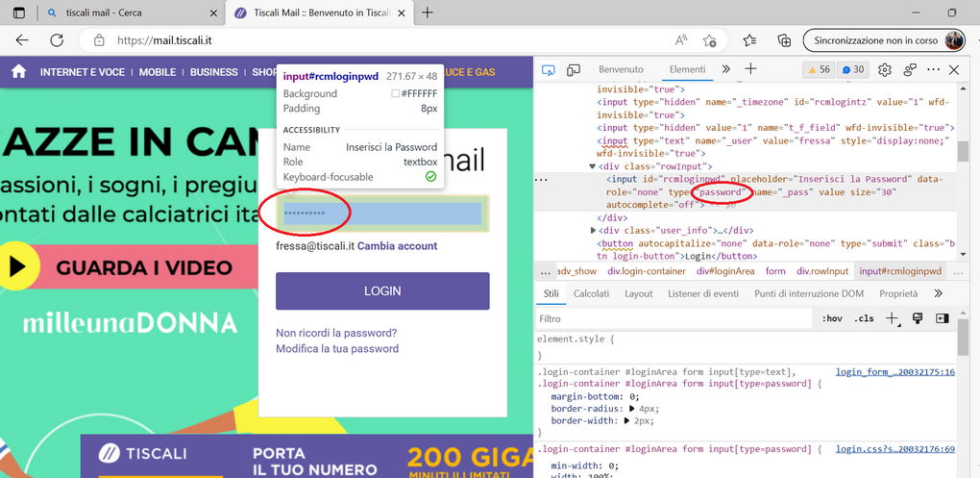
Task: Toggle the :hov element state panel
Action: tap(832, 318)
